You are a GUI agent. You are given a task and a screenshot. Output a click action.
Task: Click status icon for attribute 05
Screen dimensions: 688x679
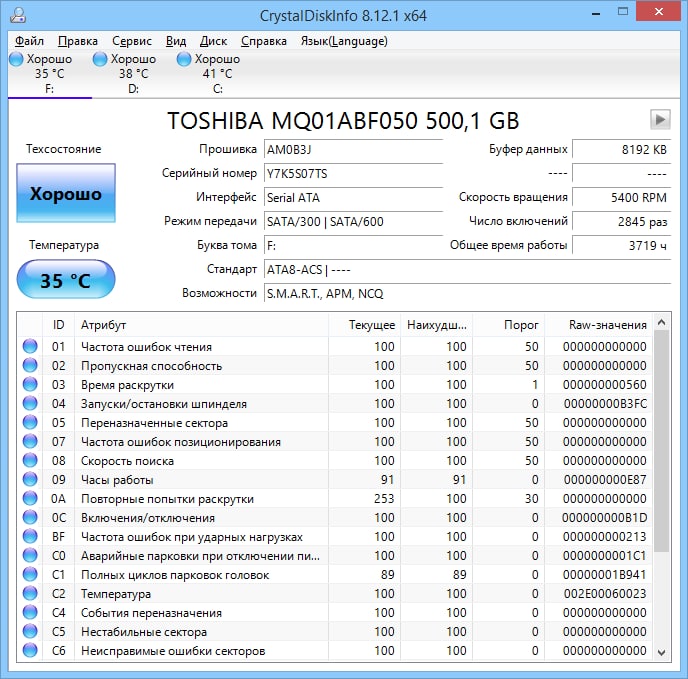[x=30, y=422]
